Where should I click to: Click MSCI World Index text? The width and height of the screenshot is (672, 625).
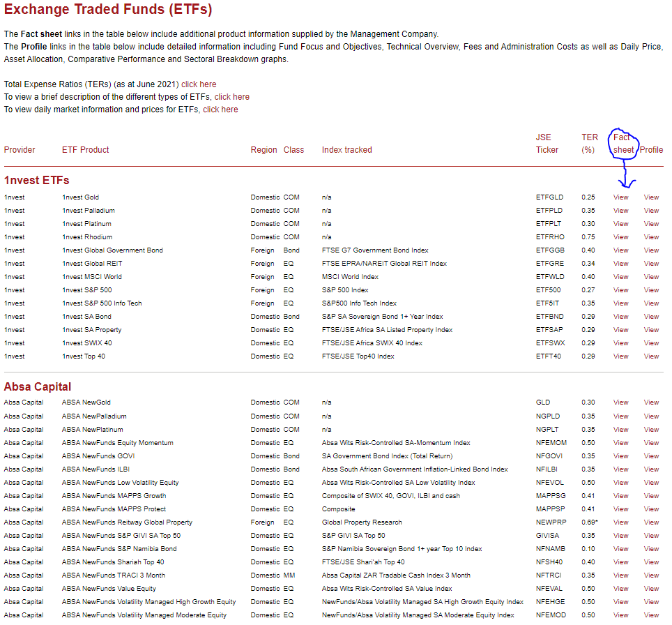(x=350, y=277)
